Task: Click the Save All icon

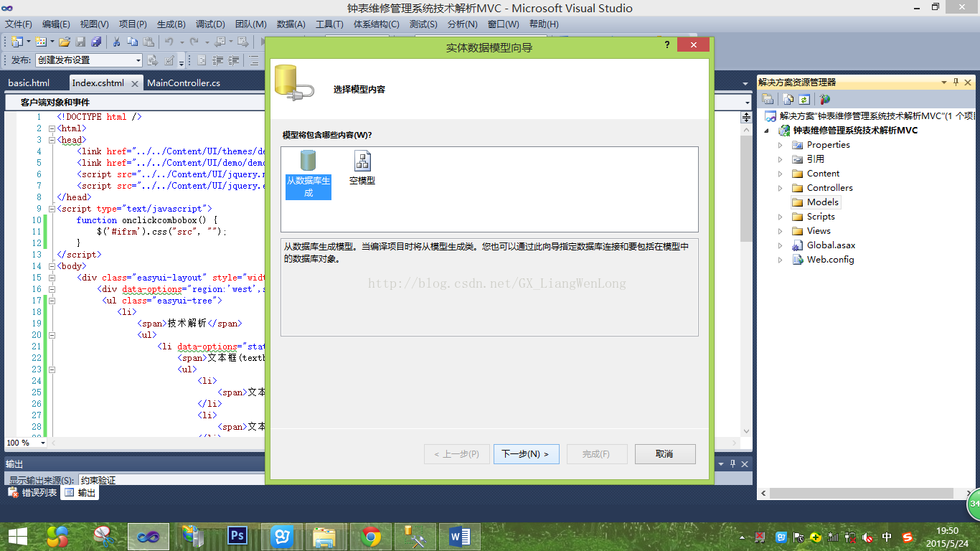Action: coord(95,42)
